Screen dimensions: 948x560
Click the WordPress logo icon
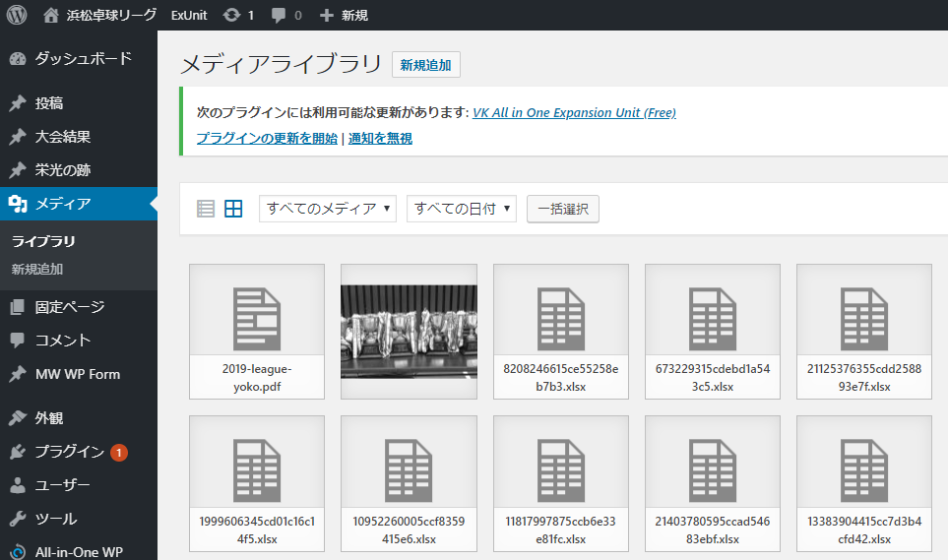(17, 15)
